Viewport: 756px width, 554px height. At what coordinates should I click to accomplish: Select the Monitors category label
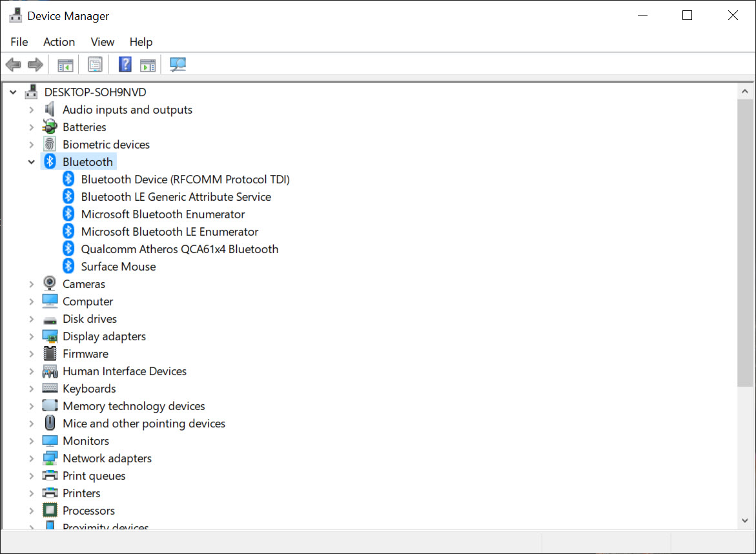pos(86,441)
